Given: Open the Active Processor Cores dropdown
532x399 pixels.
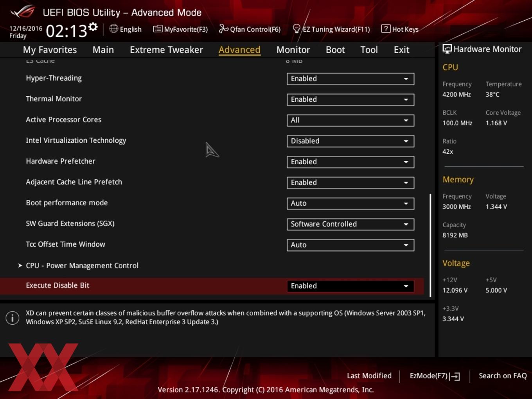Looking at the screenshot, I should pos(350,120).
